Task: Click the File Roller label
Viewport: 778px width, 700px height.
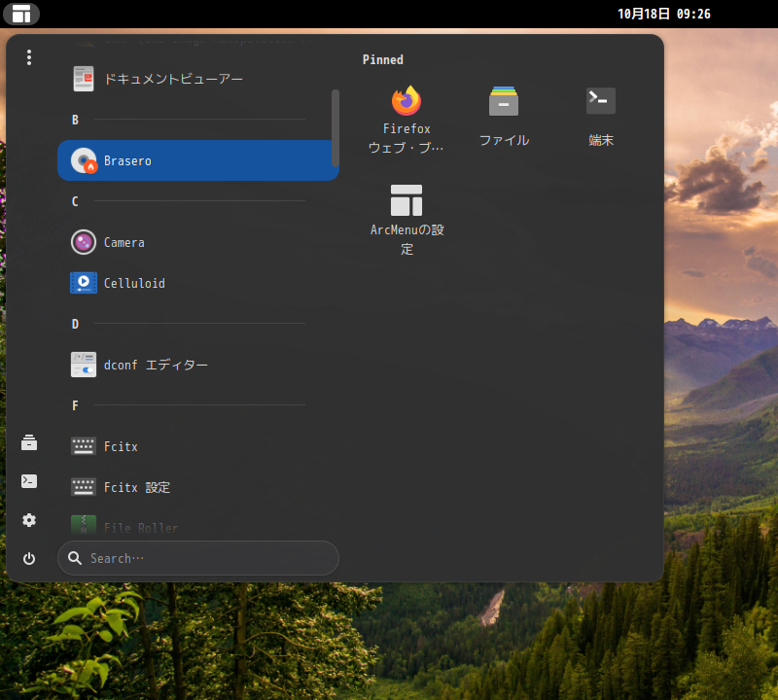Action: tap(141, 528)
